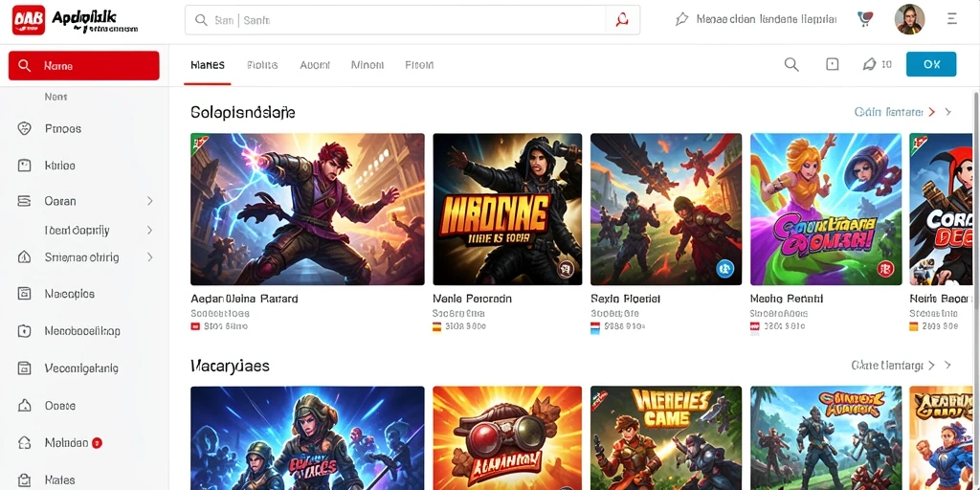Screen dimensions: 980x490
Task: Expand the Oeran sidebar chevron
Action: pyautogui.click(x=150, y=201)
